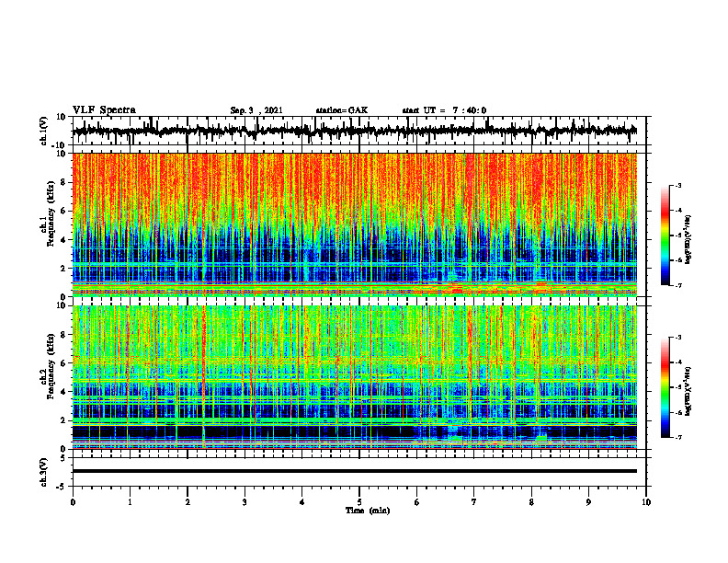The width and height of the screenshot is (728, 563).
Task: Click the date 'Sep. 3, 2021' label
Action: [256, 110]
